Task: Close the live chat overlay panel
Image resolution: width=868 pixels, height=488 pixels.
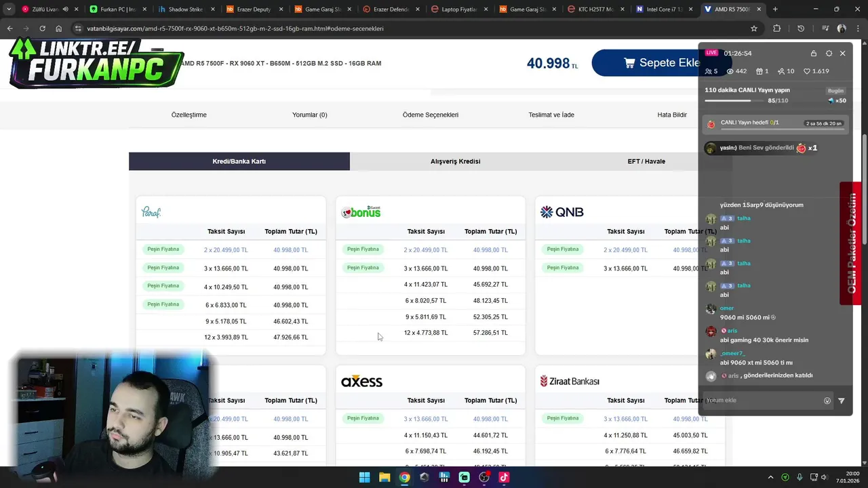Action: click(843, 53)
